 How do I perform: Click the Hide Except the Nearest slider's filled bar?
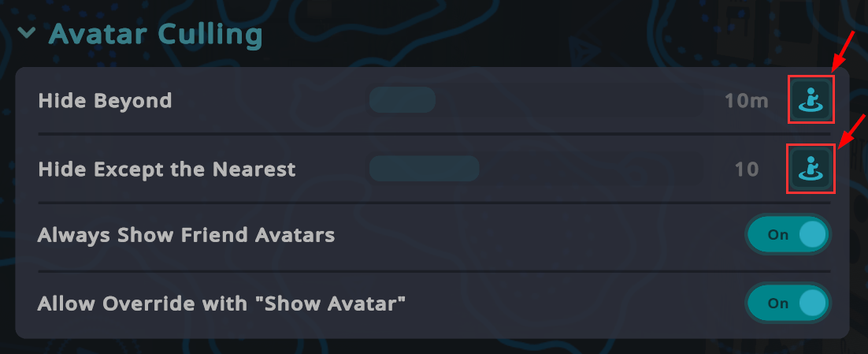pyautogui.click(x=425, y=169)
